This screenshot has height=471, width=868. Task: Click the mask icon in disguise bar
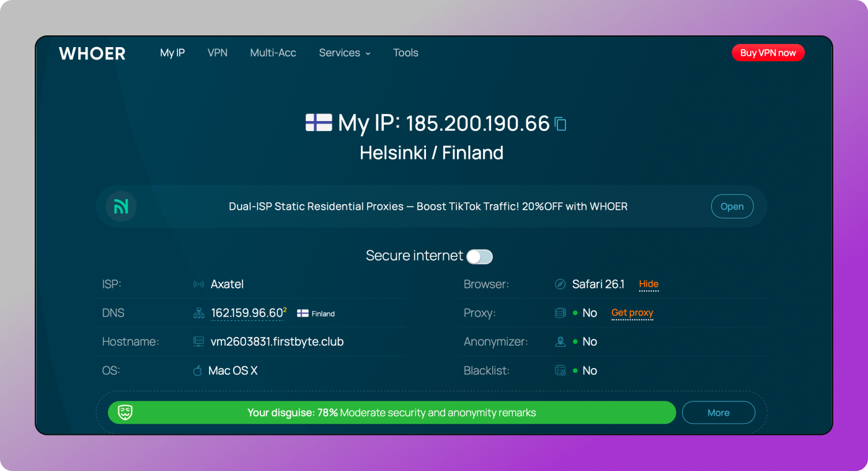click(125, 413)
